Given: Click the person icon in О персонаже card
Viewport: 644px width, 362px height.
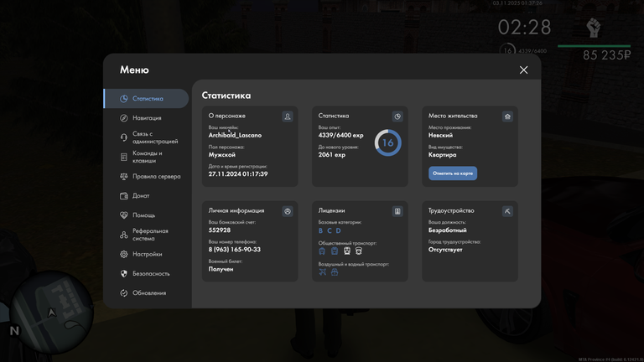Looking at the screenshot, I should point(288,116).
